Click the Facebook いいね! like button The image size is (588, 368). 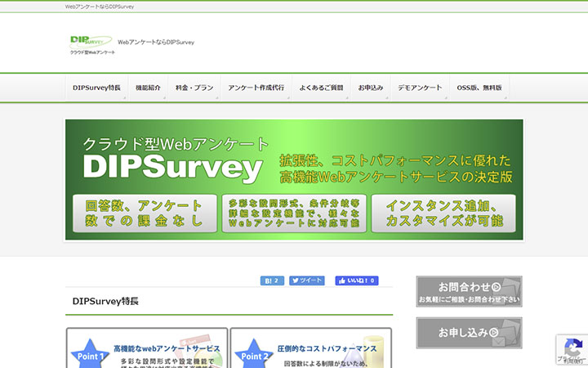point(357,280)
